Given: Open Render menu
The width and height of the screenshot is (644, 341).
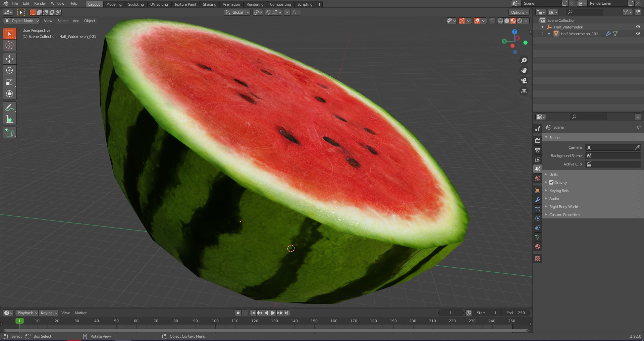Looking at the screenshot, I should click(40, 3).
